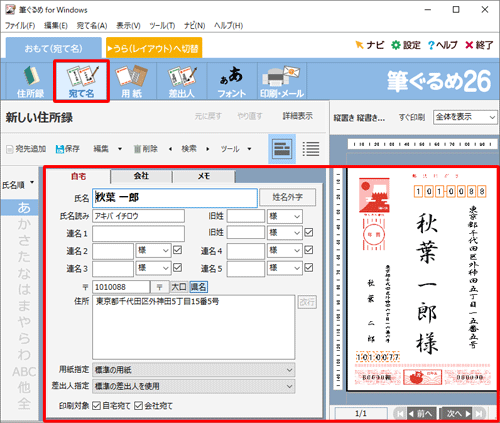Image resolution: width=500 pixels, height=423 pixels.
Task: Toggle 自宅宛て print target checkbox
Action: 97,406
